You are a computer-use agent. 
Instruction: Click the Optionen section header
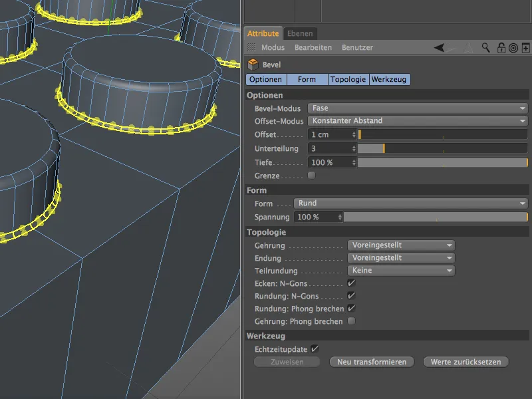(387, 95)
